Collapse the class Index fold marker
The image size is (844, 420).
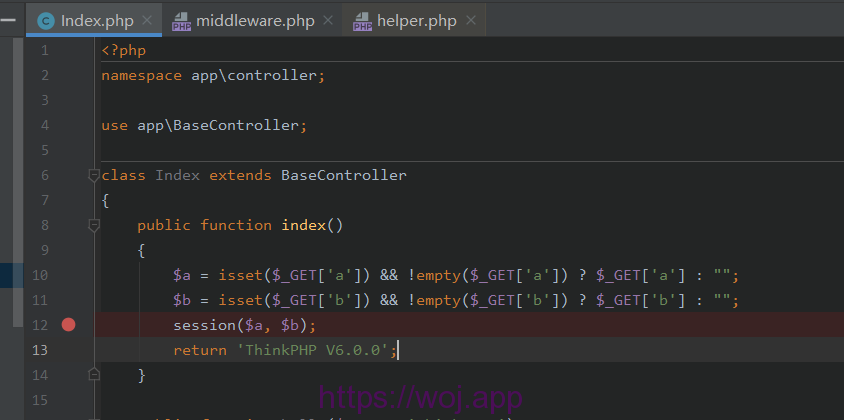coord(94,175)
